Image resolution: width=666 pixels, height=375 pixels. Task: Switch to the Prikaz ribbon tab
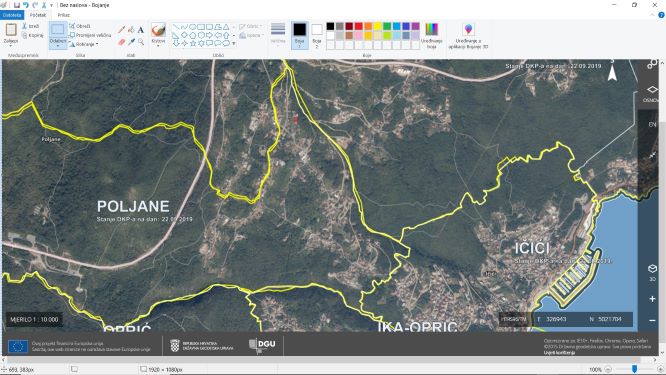(64, 15)
